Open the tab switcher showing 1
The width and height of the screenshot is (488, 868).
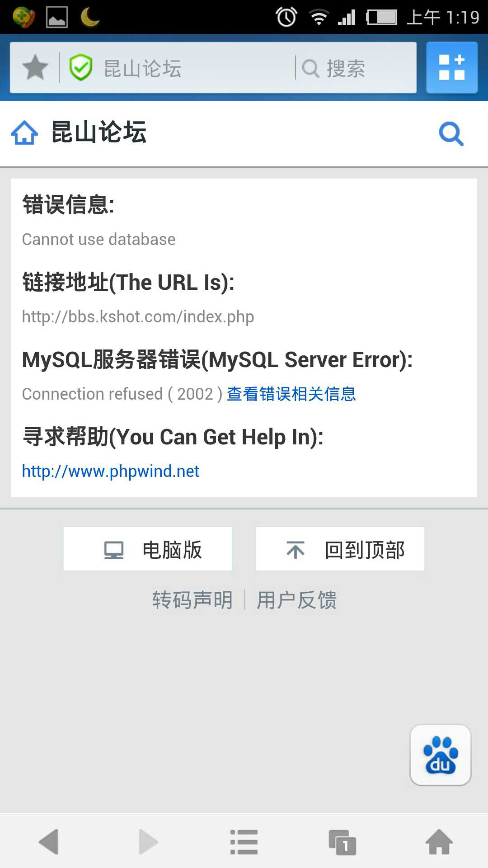coord(343,843)
